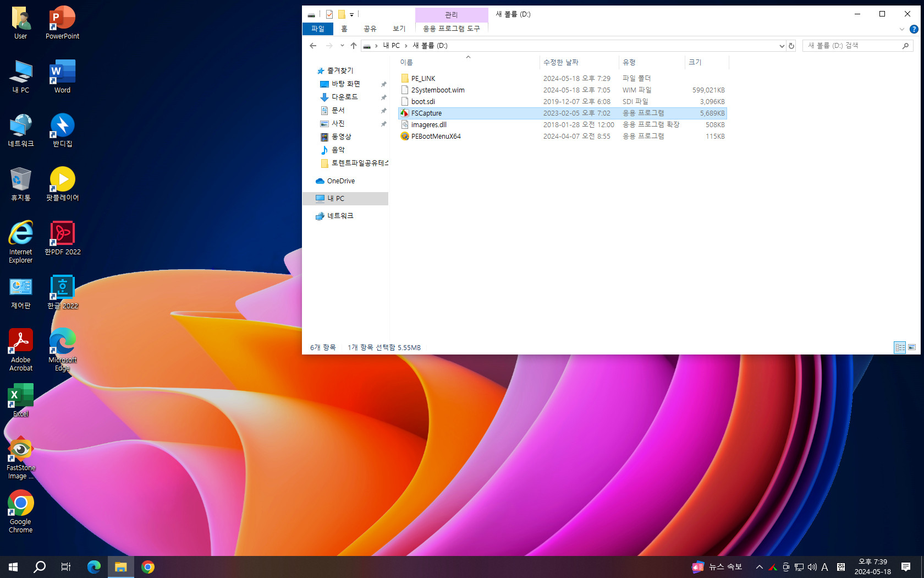Expand the ribbon chevron
Viewport: 924px width, 578px height.
tap(901, 29)
